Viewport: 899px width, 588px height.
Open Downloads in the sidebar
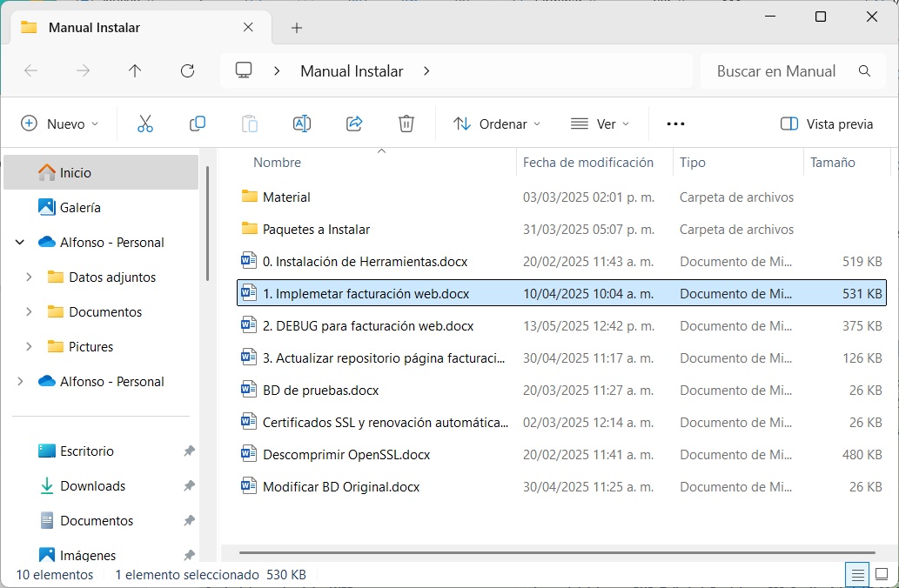(x=92, y=485)
